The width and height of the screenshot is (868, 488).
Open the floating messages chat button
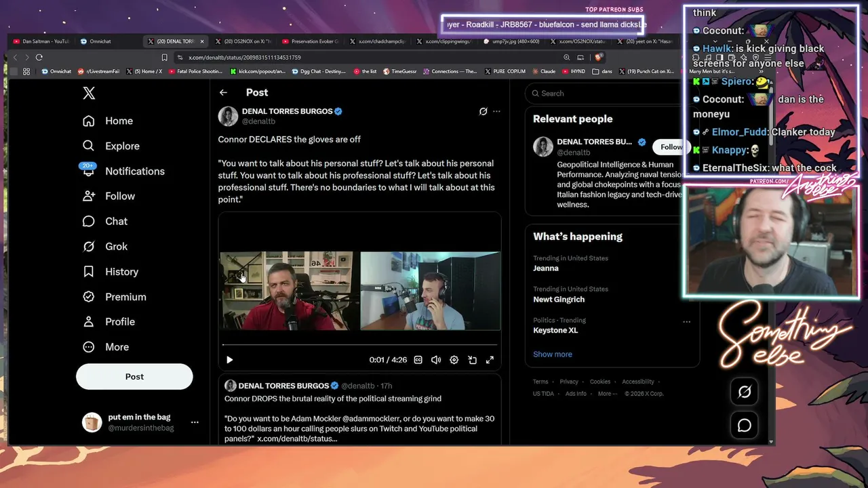[745, 426]
